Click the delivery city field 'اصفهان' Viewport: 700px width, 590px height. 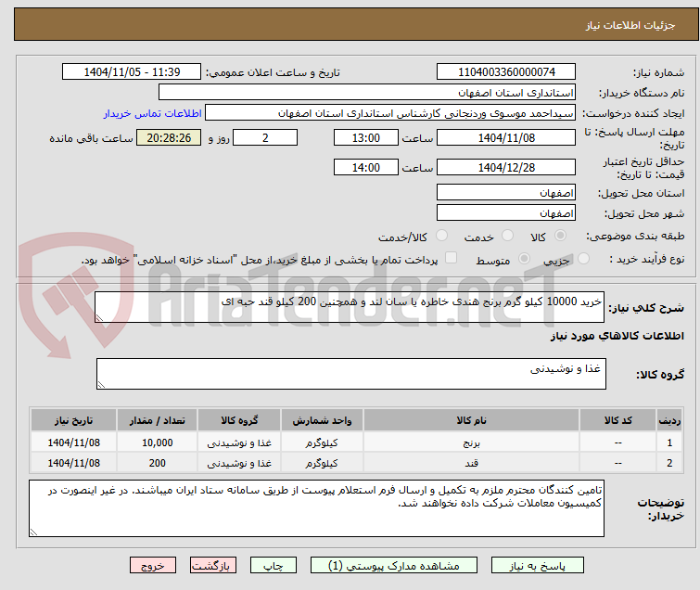tap(506, 213)
